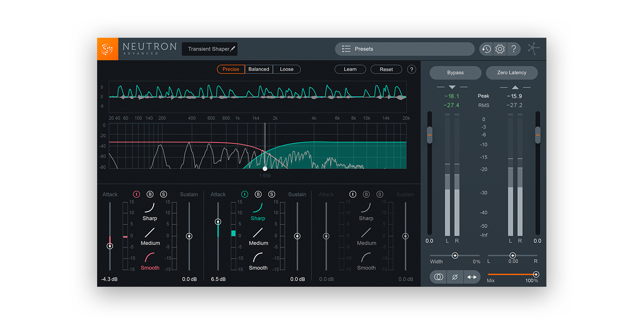The image size is (644, 323).
Task: Select Smooth curve icon in first band
Action: click(x=150, y=257)
